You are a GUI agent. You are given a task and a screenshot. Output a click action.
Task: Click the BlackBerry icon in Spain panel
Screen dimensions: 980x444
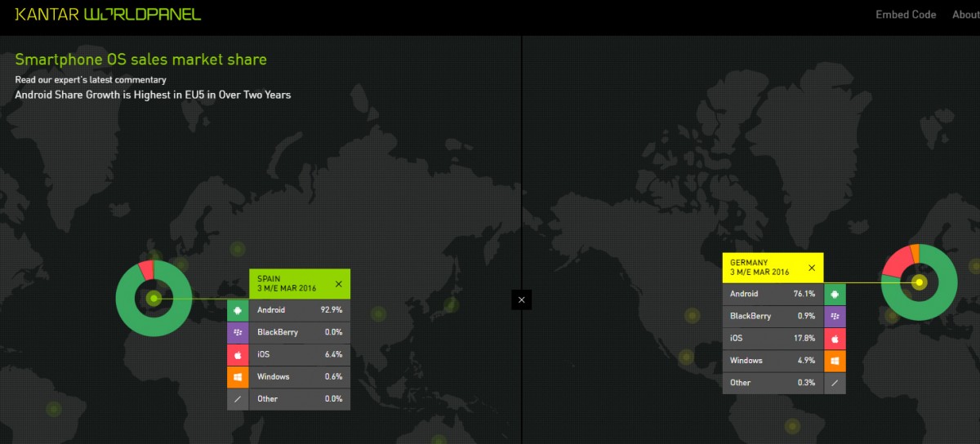click(238, 332)
